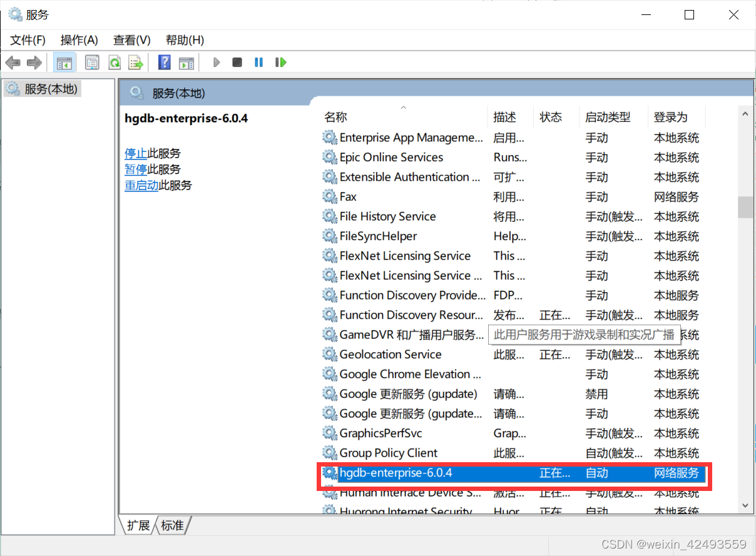Click the Stop service square icon
This screenshot has width=756, height=556.
click(237, 63)
